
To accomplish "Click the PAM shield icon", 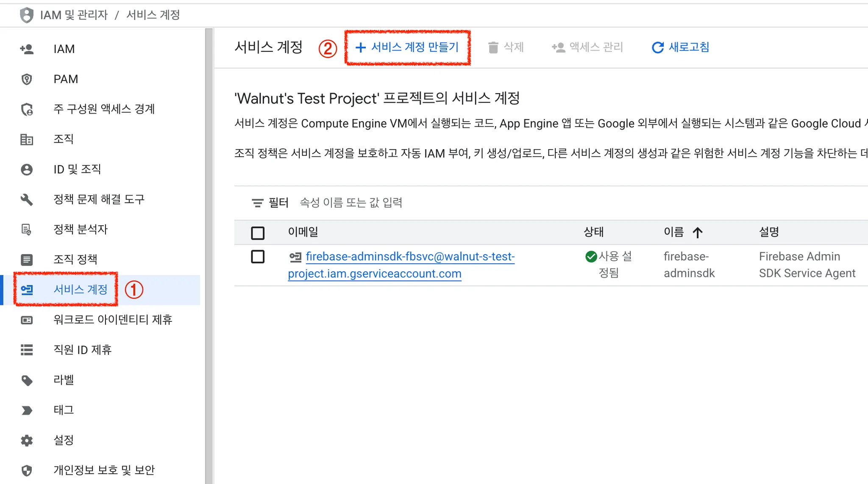I will click(27, 79).
